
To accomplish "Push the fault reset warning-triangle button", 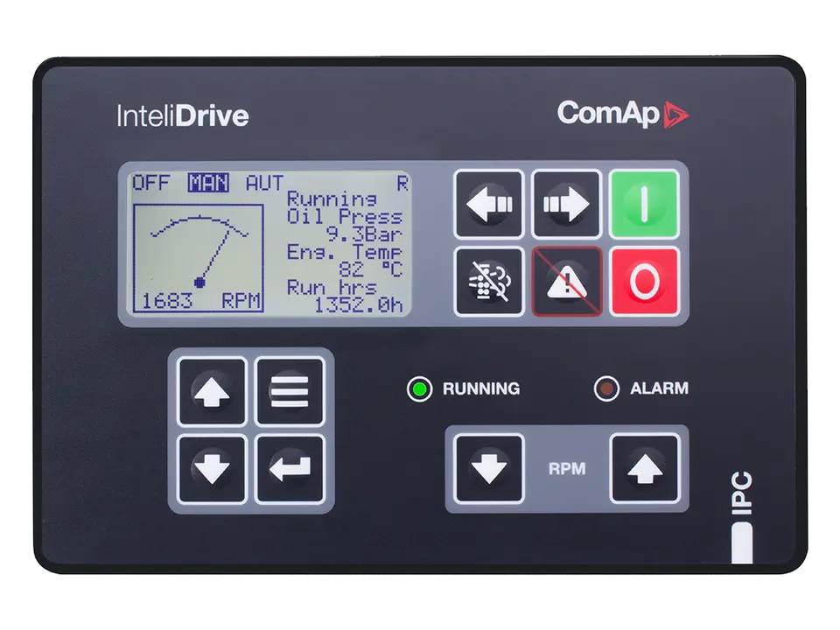I will [x=567, y=281].
